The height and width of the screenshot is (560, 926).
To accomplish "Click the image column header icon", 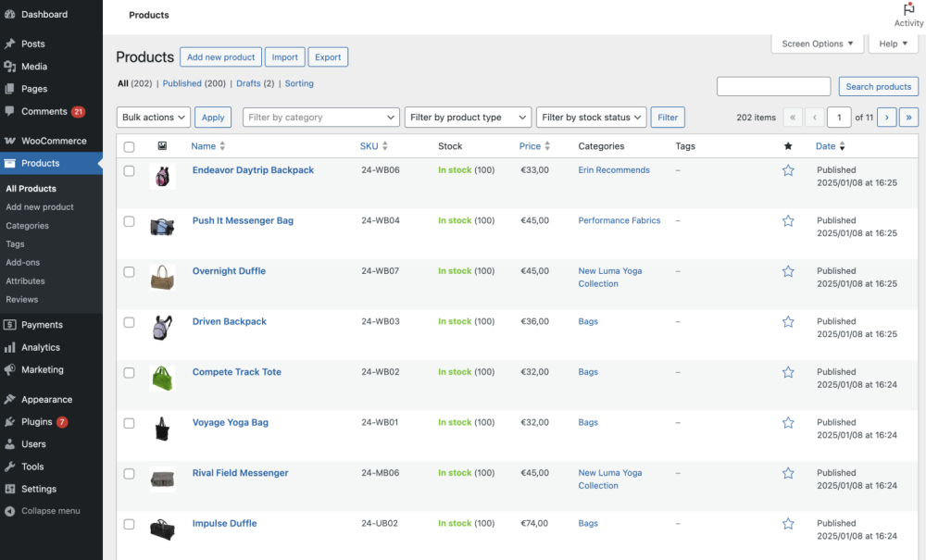I will tap(162, 145).
